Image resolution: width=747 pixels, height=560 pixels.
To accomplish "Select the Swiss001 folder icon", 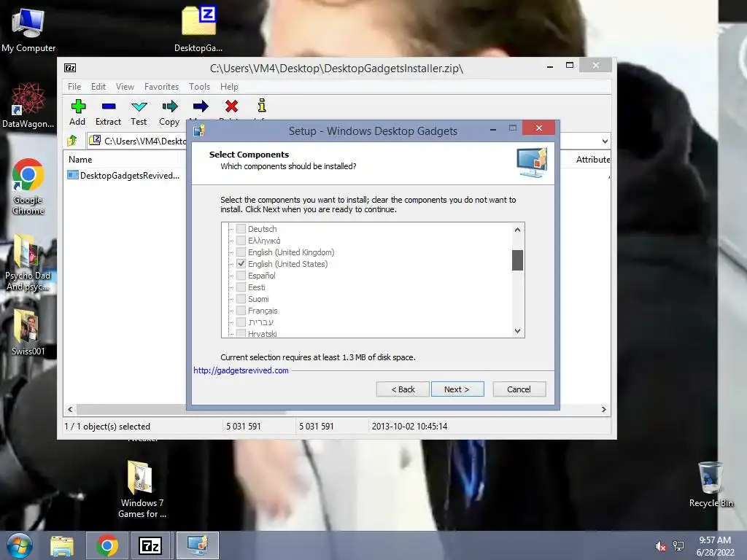I will coord(28,332).
